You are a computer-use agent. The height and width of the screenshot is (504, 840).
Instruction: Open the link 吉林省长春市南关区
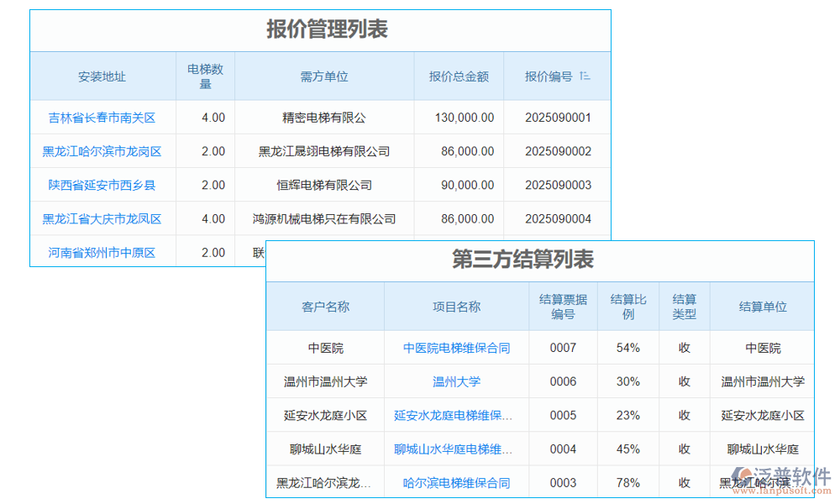tap(102, 118)
